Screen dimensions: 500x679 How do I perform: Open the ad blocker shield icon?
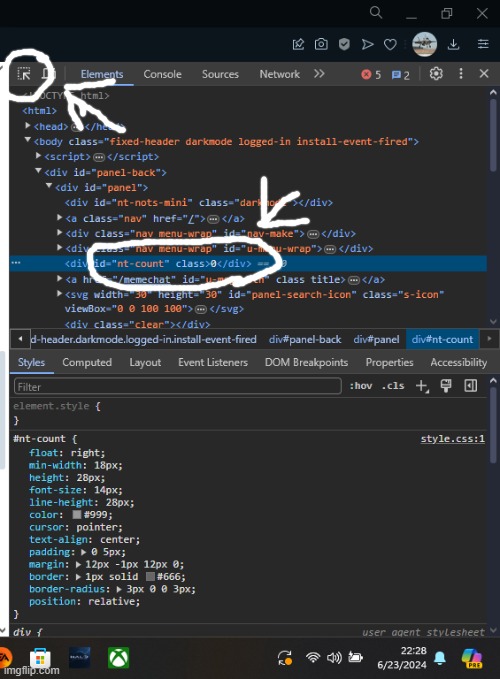point(344,44)
